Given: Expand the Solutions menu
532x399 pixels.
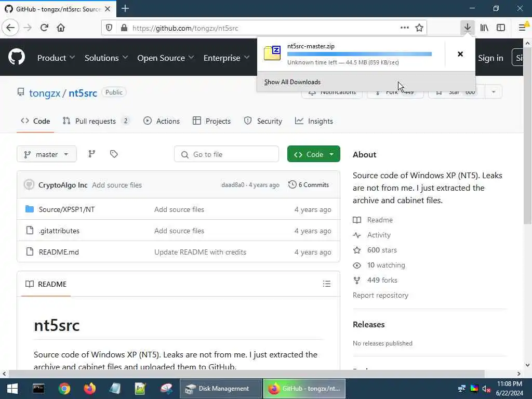Looking at the screenshot, I should coord(106,58).
